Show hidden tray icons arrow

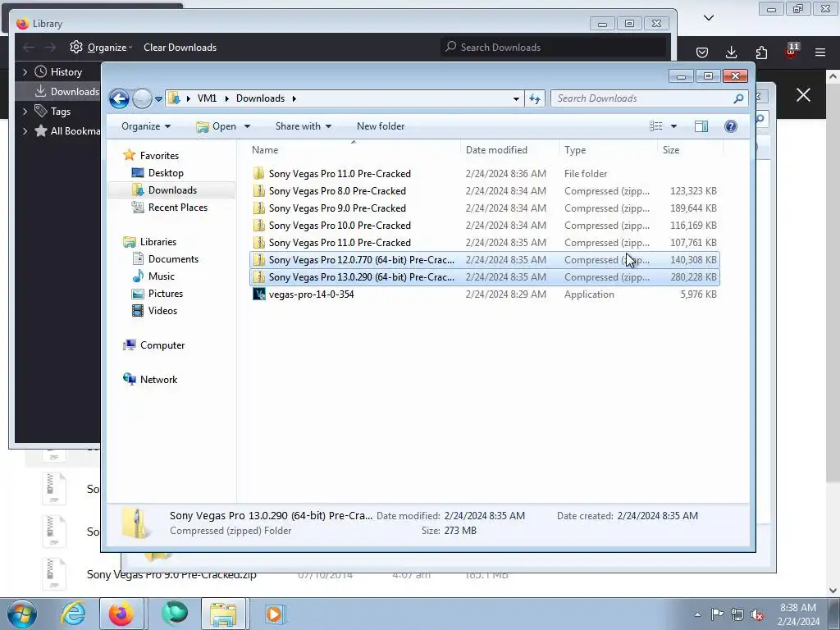click(697, 614)
